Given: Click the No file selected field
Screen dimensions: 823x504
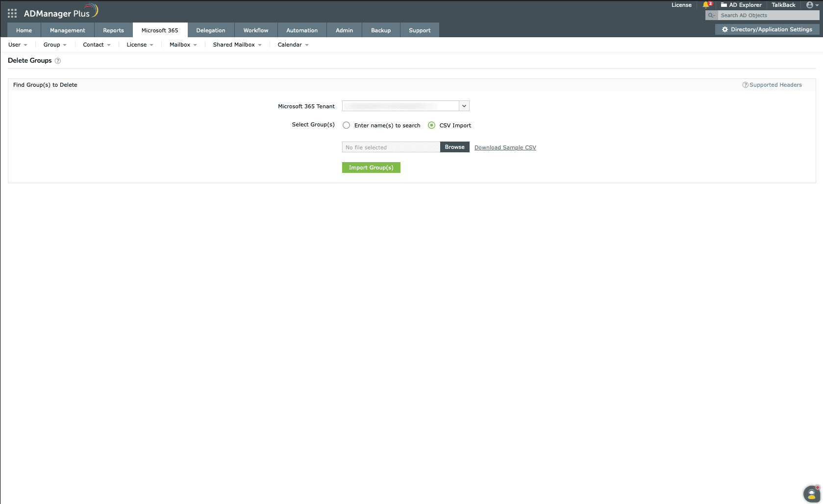Looking at the screenshot, I should [x=391, y=147].
